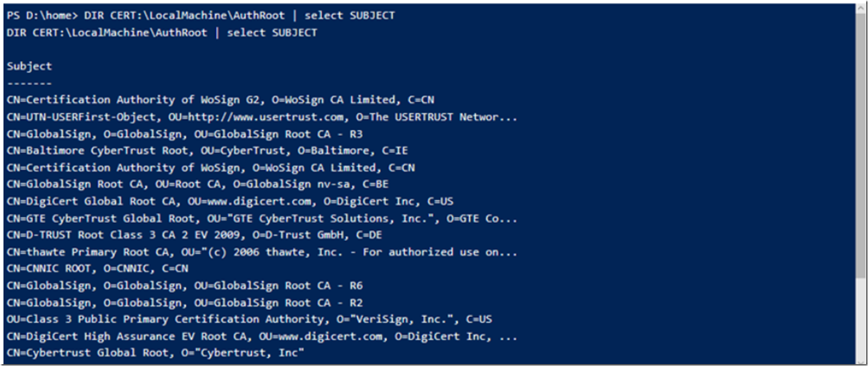Click the GTE CyberTrust Global Root line

262,218
